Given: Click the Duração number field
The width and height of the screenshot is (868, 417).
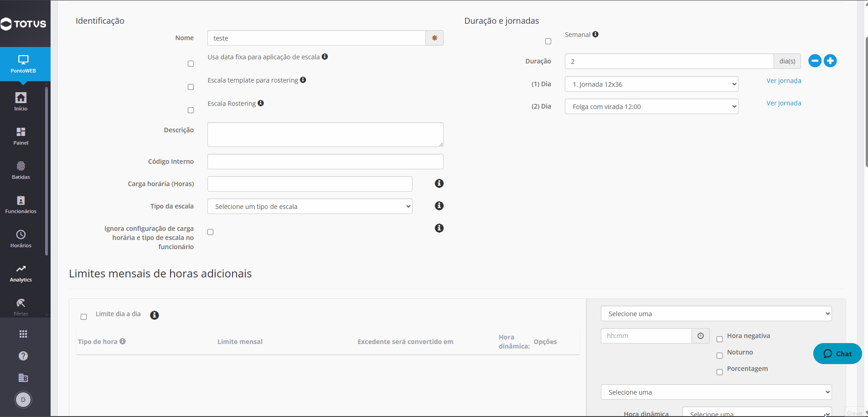Looking at the screenshot, I should coord(669,61).
